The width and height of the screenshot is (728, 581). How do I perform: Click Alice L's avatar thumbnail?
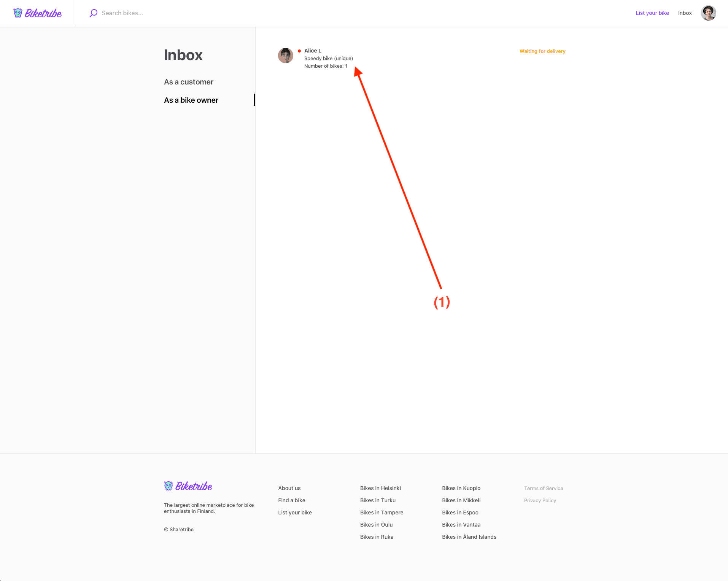coord(286,56)
